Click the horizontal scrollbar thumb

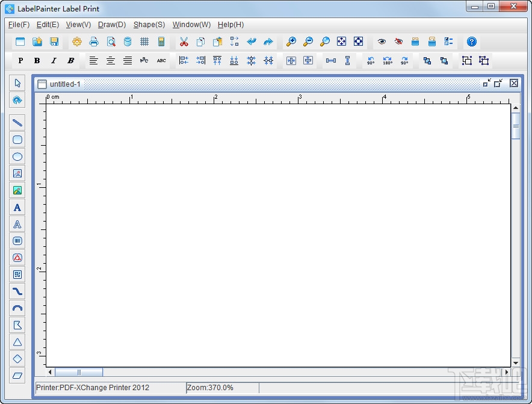click(79, 372)
